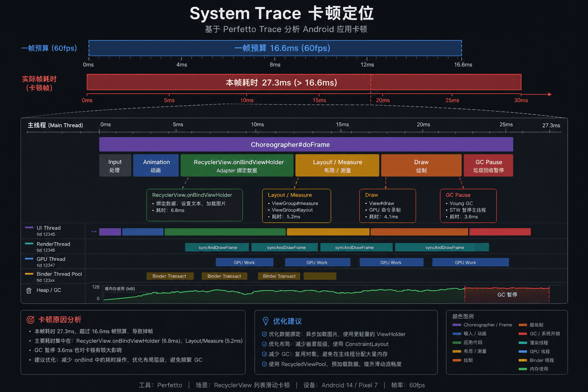Open the RecyclerView.onBindViewHolder detail callout
588x392 pixels.
click(x=194, y=205)
